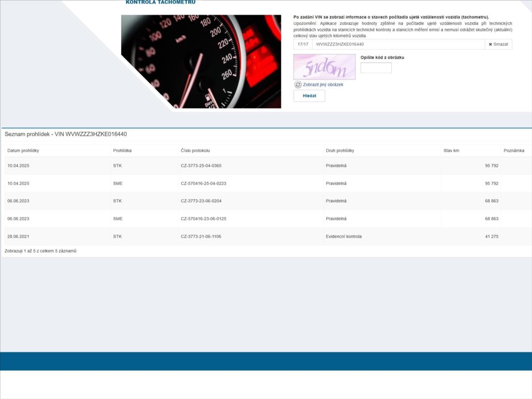Image resolution: width=532 pixels, height=399 pixels.
Task: Click the Hledat search button
Action: [x=309, y=96]
